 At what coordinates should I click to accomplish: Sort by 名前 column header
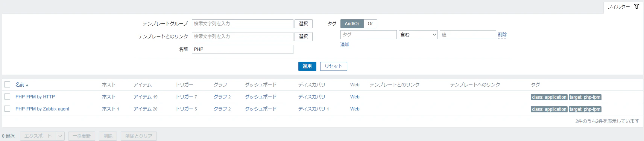[22, 85]
